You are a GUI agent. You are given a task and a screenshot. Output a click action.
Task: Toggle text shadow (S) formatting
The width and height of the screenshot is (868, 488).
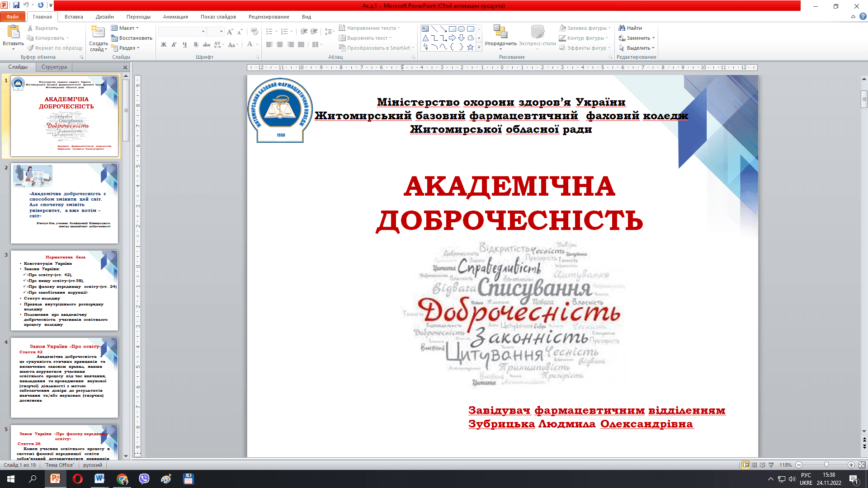tap(196, 44)
